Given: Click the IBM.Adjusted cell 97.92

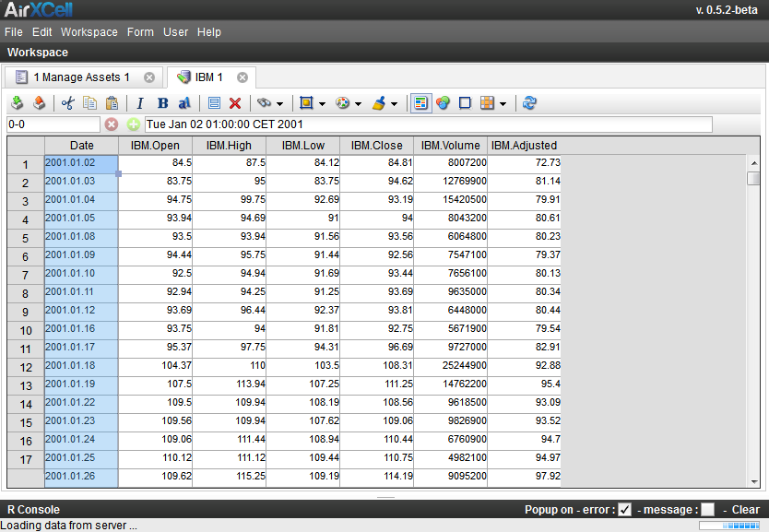Looking at the screenshot, I should click(525, 479).
